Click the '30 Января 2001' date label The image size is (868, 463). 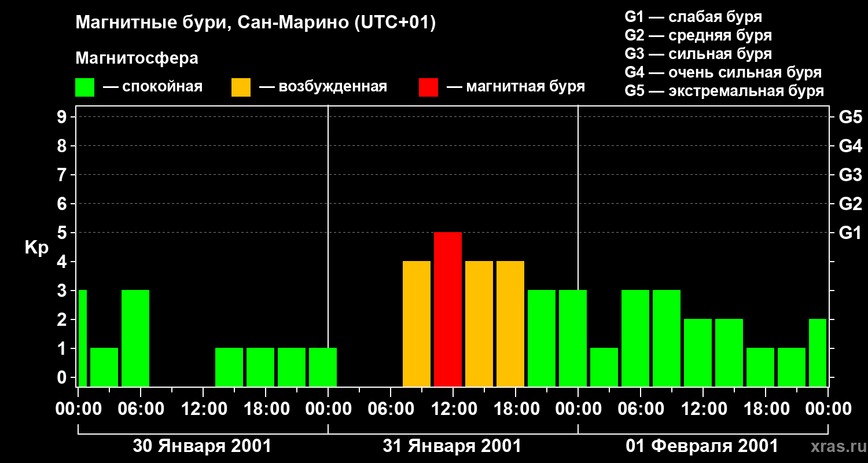coord(202,446)
